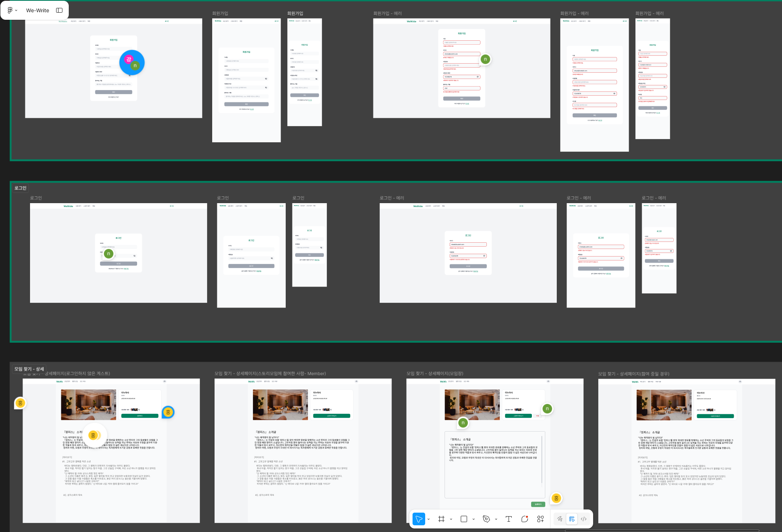Select the Comment tool
The height and width of the screenshot is (532, 782).
click(x=525, y=519)
